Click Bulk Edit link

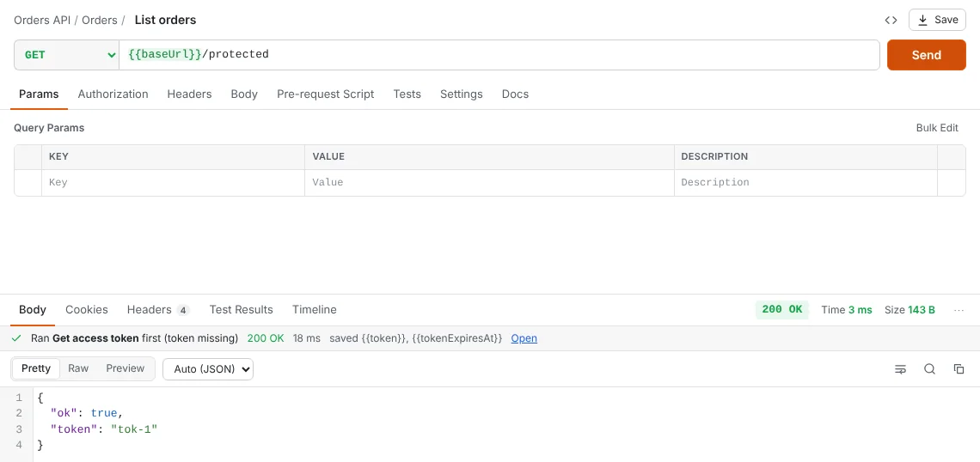click(937, 127)
